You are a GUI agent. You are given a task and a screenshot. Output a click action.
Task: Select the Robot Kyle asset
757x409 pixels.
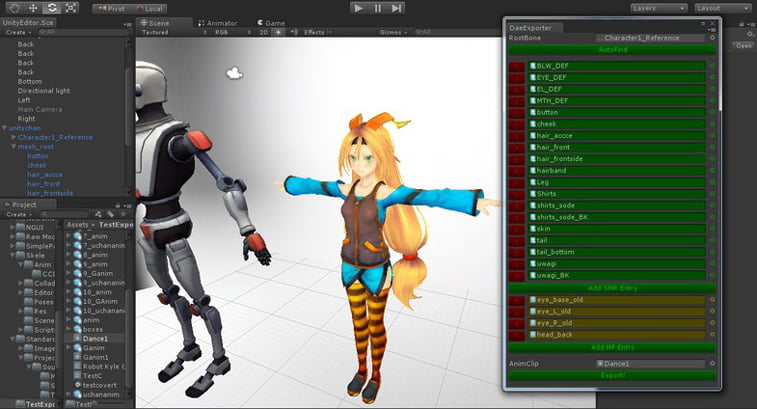coord(99,367)
